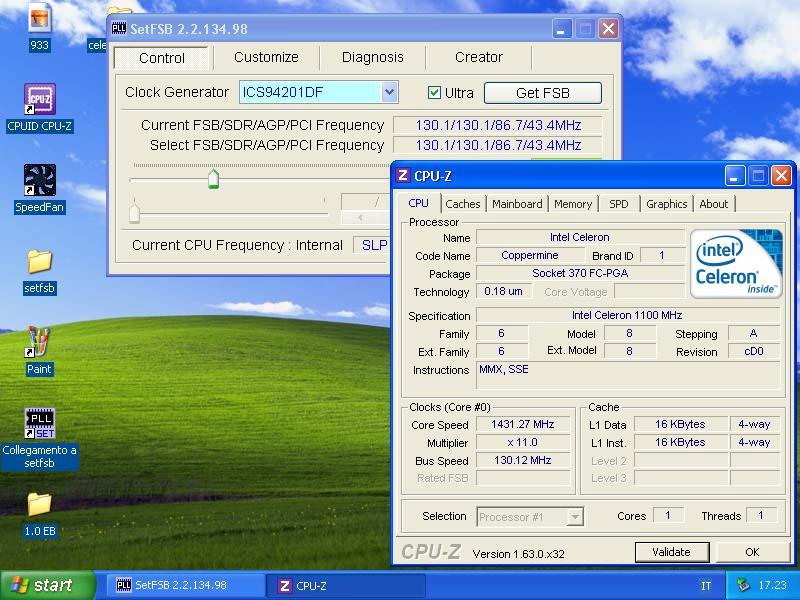The width and height of the screenshot is (800, 600).
Task: Open the 1.0 EB folder
Action: (39, 514)
